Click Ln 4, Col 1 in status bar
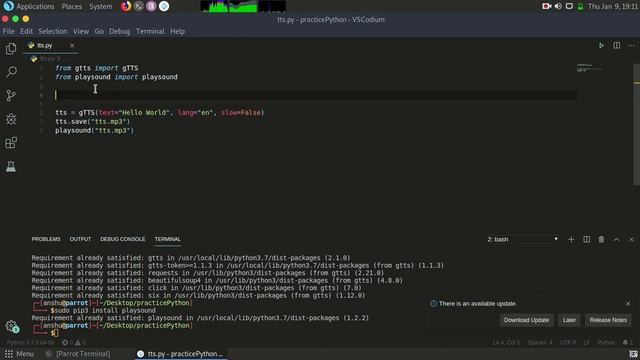 click(x=506, y=342)
